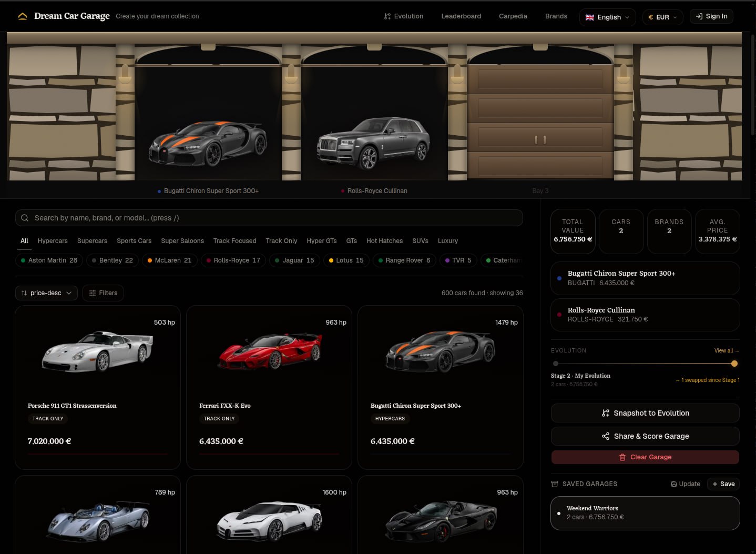Click the Evolution branch icon in navbar
Screen dimensions: 756x554
pos(387,16)
